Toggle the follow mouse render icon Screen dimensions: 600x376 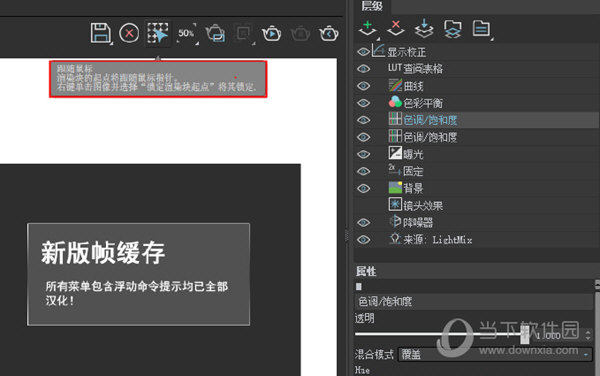(158, 33)
